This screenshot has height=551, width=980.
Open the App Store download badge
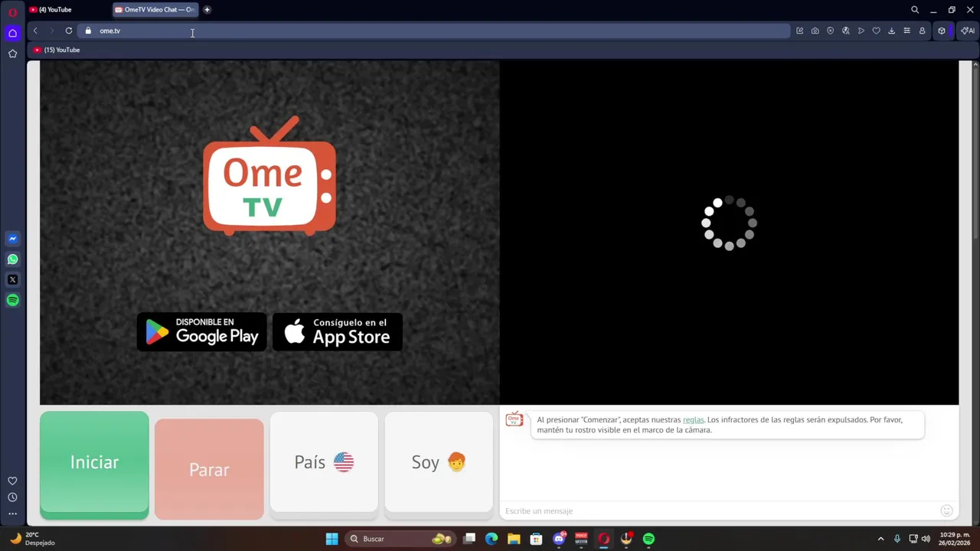pyautogui.click(x=338, y=331)
